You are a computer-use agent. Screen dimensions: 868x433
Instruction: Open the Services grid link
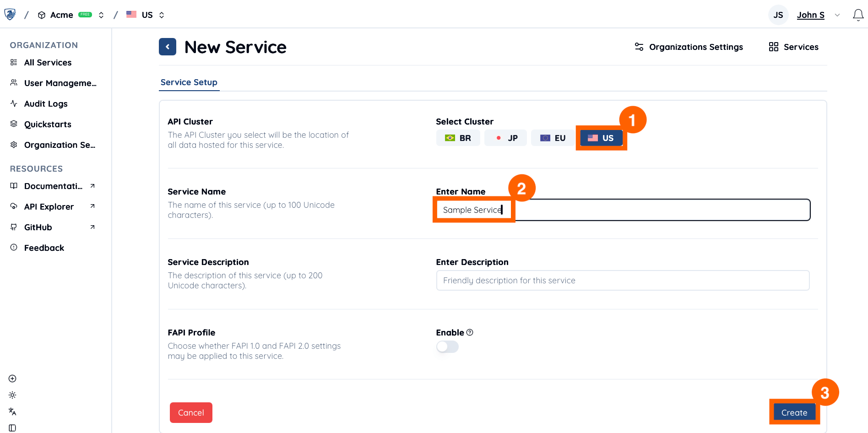(793, 47)
